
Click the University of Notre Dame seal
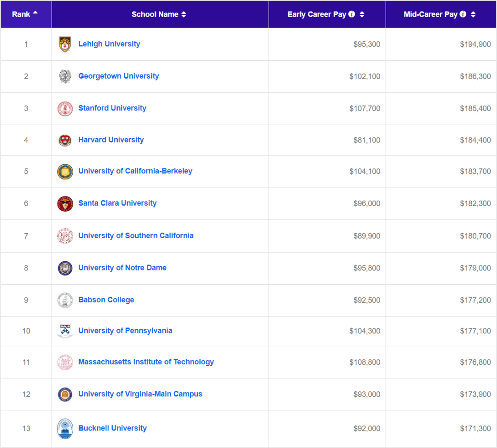click(x=65, y=268)
